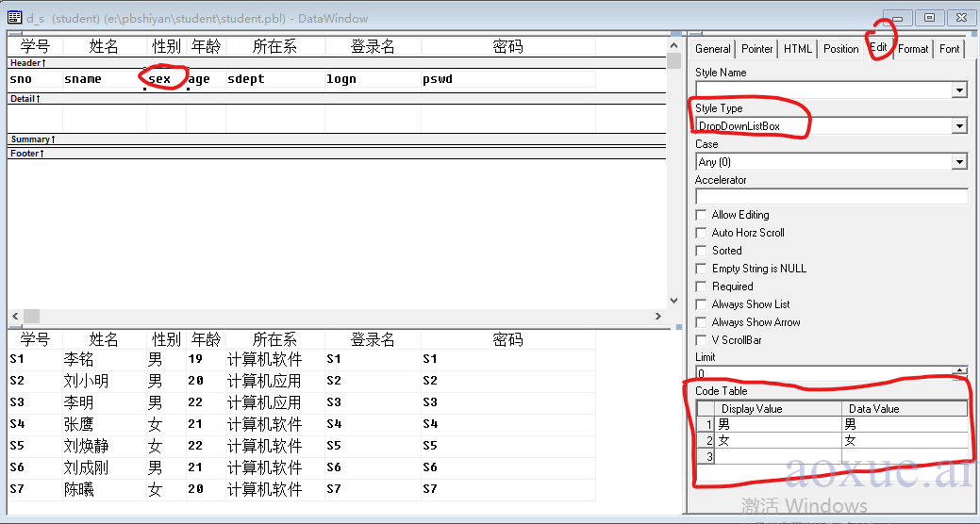This screenshot has width=980, height=524.
Task: Click the Limit spinner up arrow
Action: tap(960, 370)
